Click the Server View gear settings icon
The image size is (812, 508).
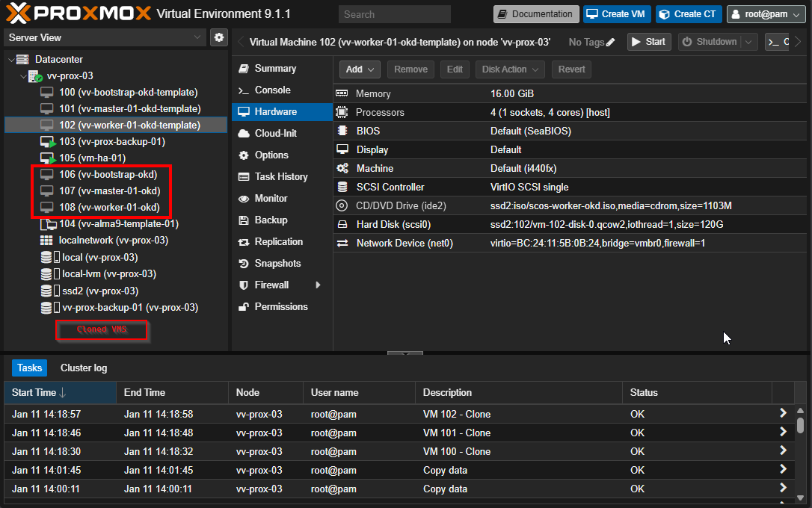pyautogui.click(x=218, y=37)
